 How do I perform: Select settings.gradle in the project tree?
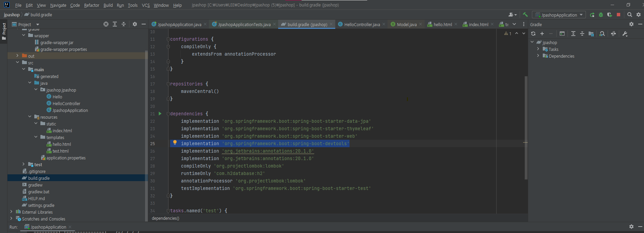[41, 205]
